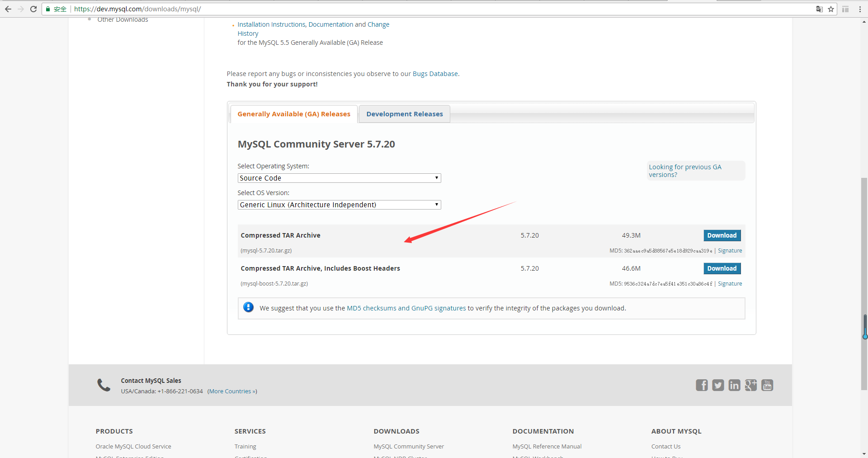Open Signature link for mysql-5.7.20.tar.gz
This screenshot has width=868, height=458.
(730, 251)
